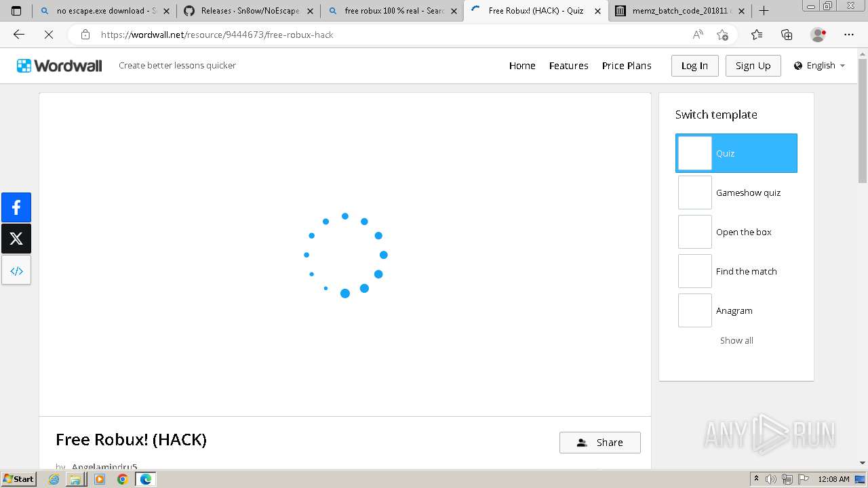
Task: Select the Quiz template
Action: [736, 153]
